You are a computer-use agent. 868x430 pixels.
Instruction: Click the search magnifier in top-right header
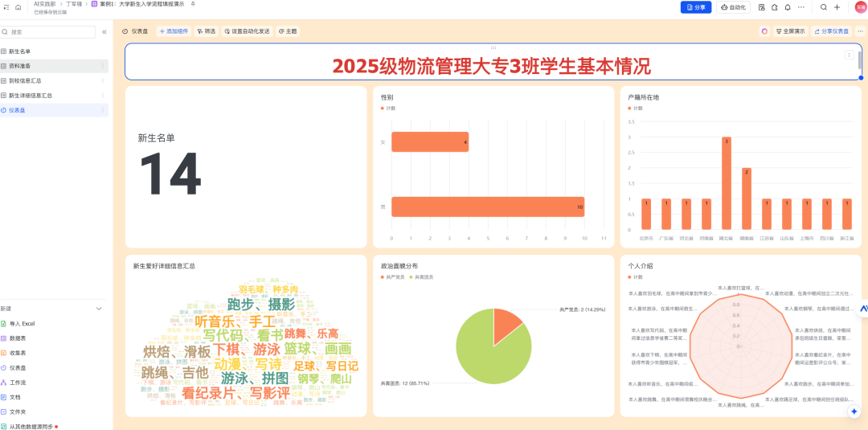point(823,7)
